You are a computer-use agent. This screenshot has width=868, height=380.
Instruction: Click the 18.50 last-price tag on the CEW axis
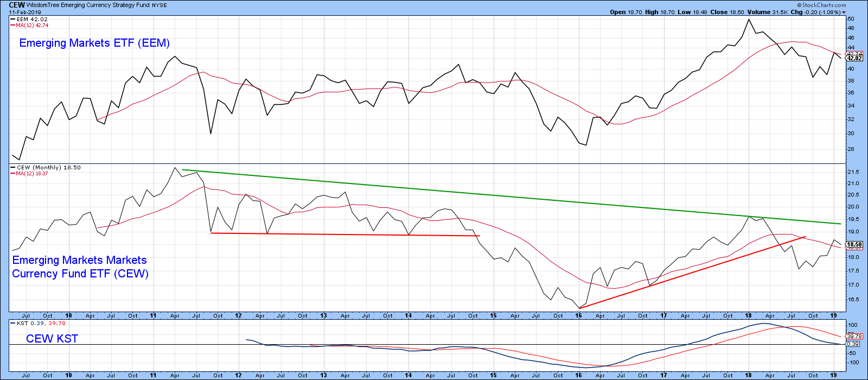point(854,245)
